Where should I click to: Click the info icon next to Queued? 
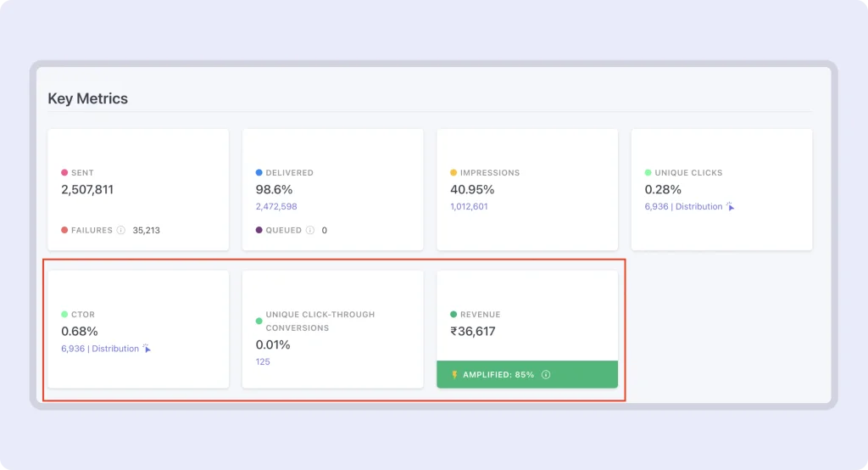310,230
